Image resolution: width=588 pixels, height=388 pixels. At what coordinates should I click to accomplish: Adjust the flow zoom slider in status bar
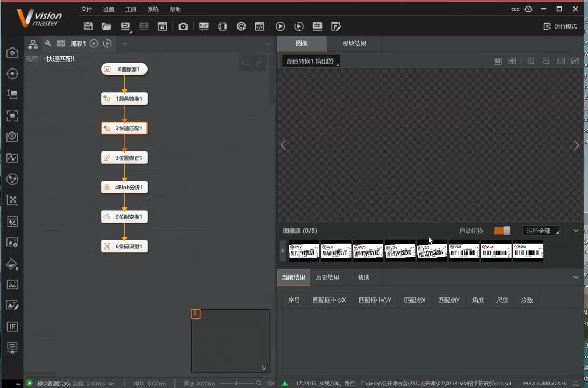coord(236,383)
